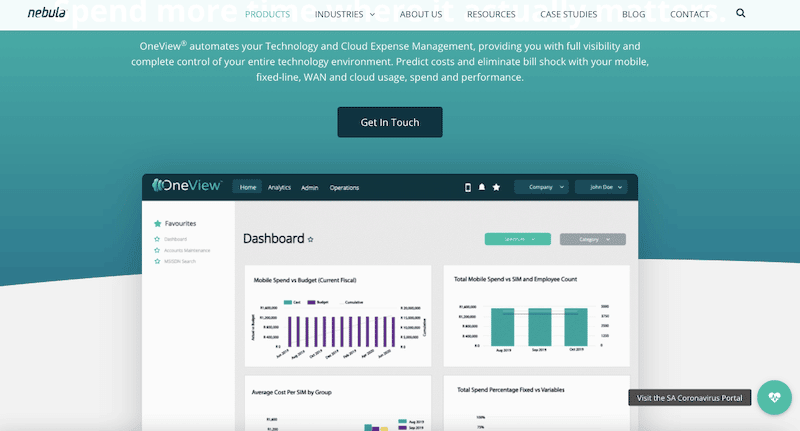
Task: Click the star next to MSISDN Search
Action: coord(157,261)
